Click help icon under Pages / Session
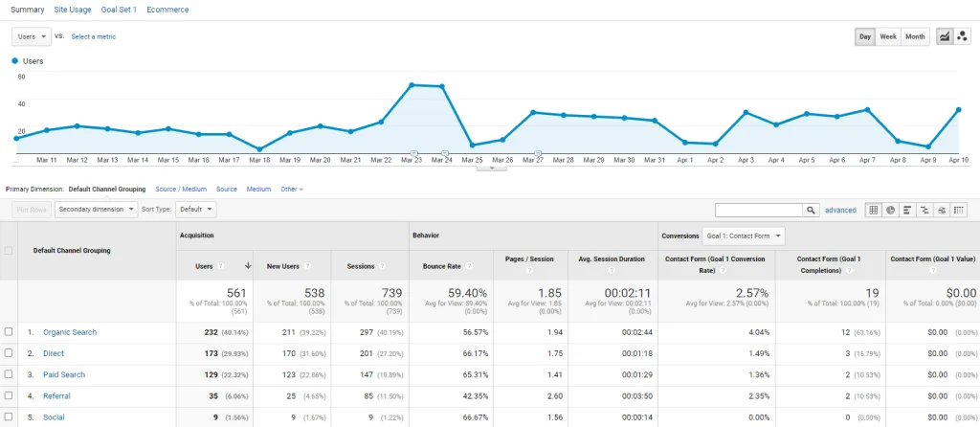The width and height of the screenshot is (980, 427). point(529,271)
